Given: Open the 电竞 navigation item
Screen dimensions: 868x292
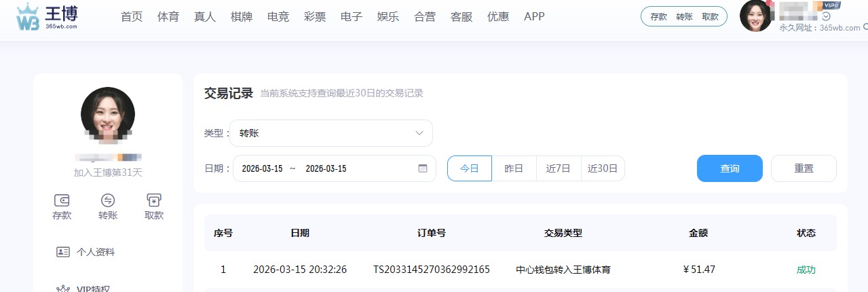Looking at the screenshot, I should coord(278,17).
